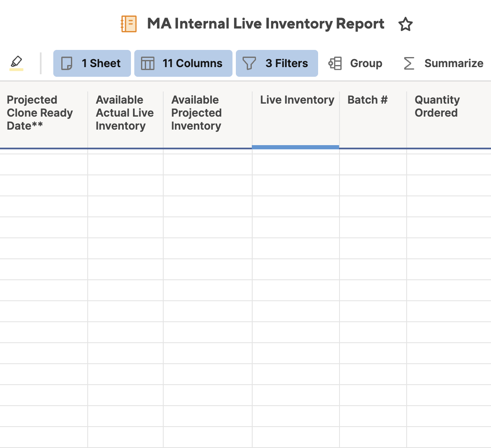Star the report as favorite
491x448 pixels.
(x=405, y=24)
